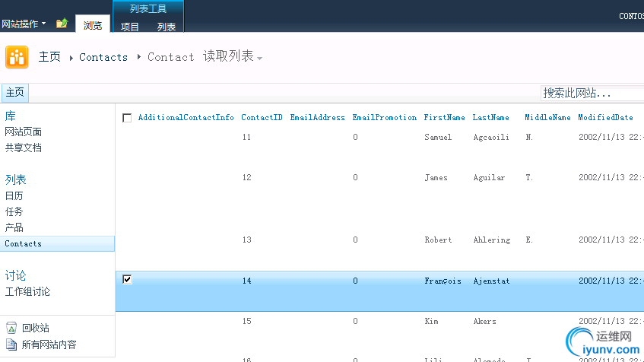644x362 pixels.
Task: Click first name Robert
Action: 438,240
